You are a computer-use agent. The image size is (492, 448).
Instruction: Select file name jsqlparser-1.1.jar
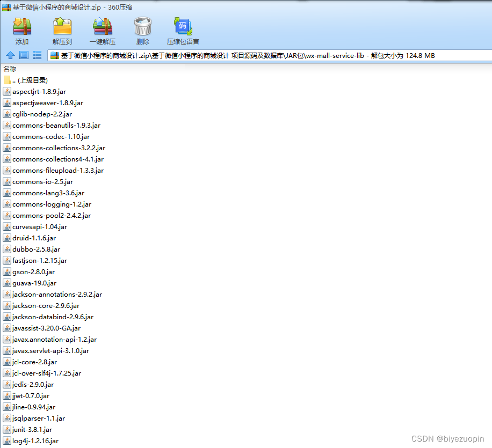[x=39, y=418]
